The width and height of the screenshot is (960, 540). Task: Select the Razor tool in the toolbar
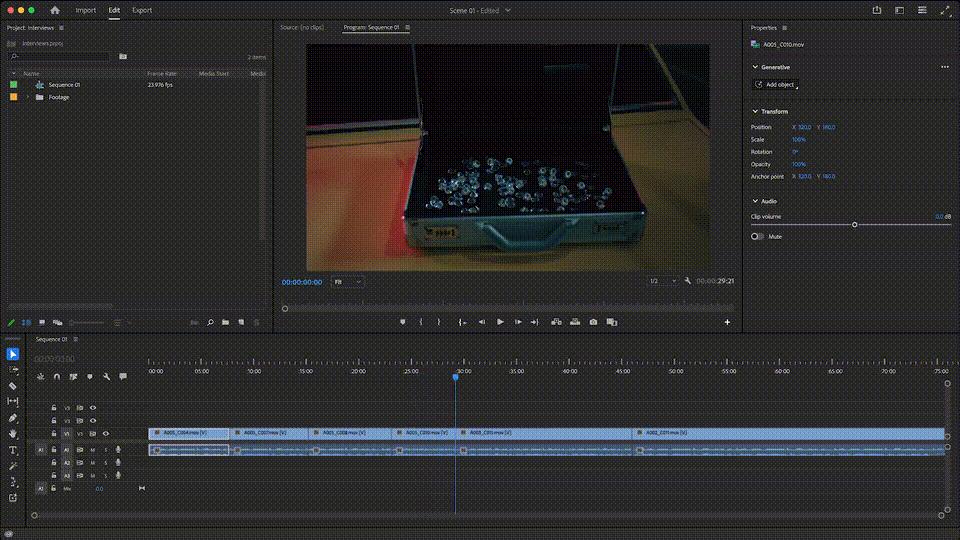click(x=12, y=386)
